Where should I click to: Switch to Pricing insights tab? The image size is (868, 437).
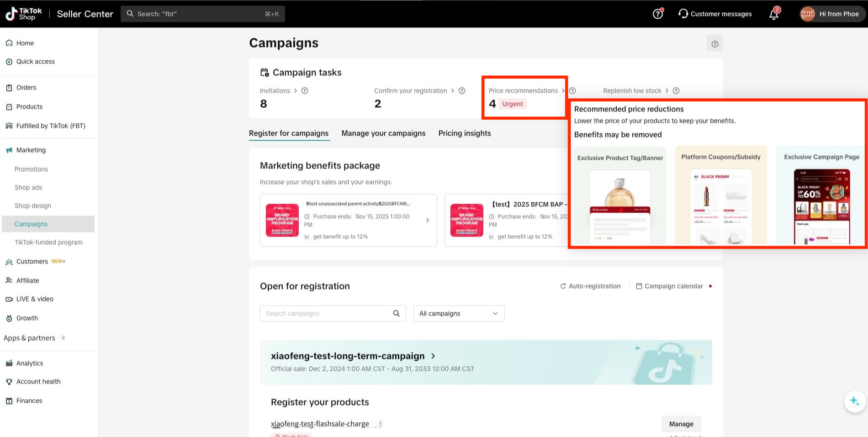(x=464, y=133)
